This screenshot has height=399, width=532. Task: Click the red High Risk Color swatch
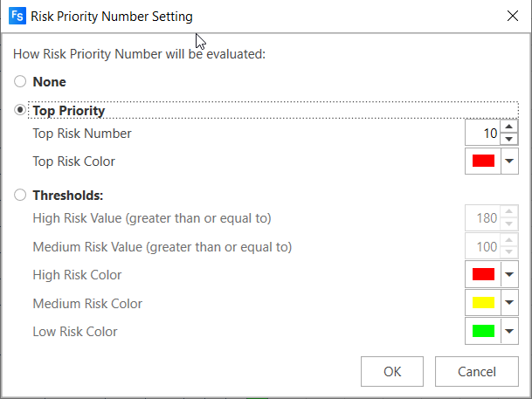coord(483,275)
